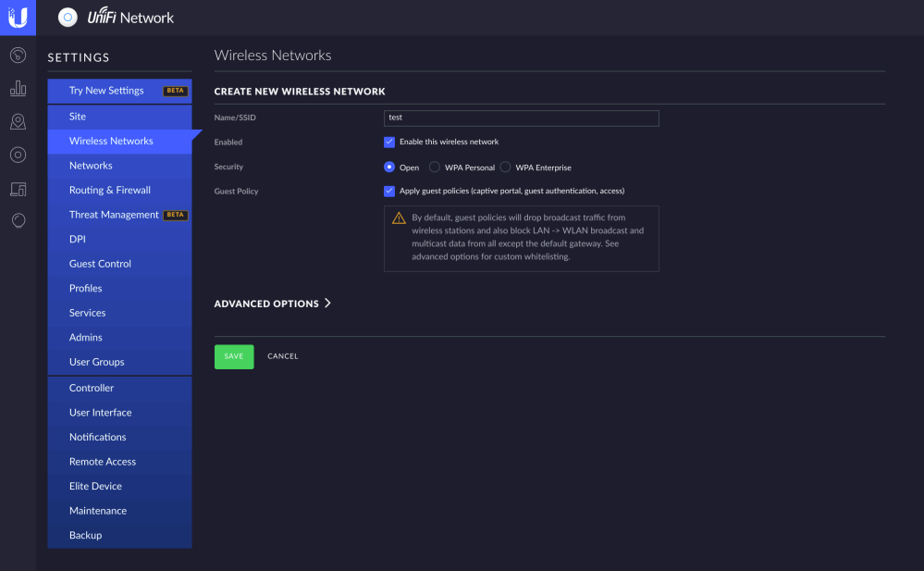Viewport: 924px width, 571px height.
Task: Click the Ubiquiti logo icon
Action: [x=18, y=17]
